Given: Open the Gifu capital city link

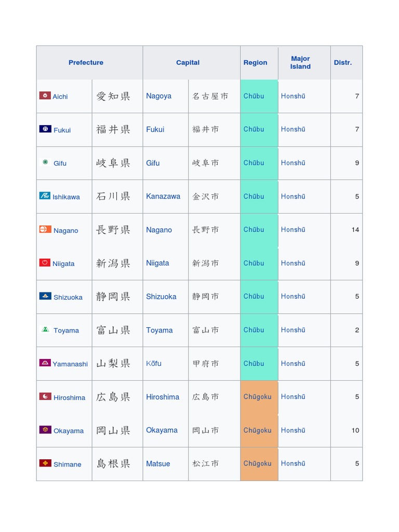Looking at the screenshot, I should pos(153,163).
